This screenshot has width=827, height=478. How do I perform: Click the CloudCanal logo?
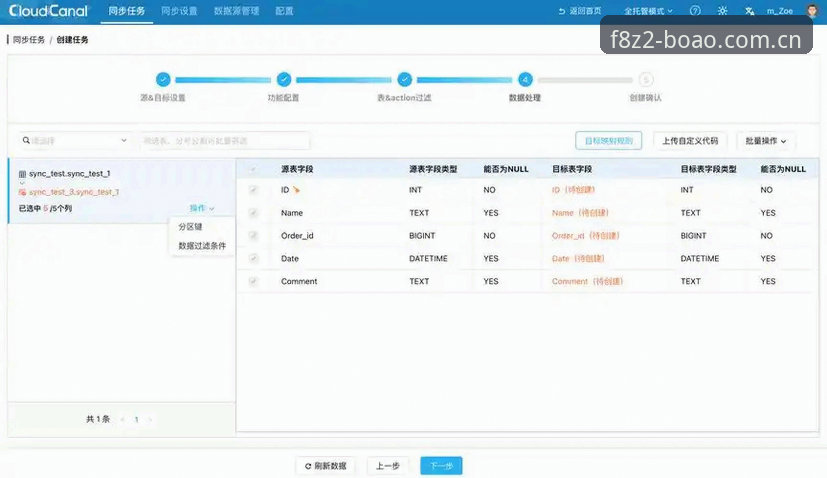point(49,11)
